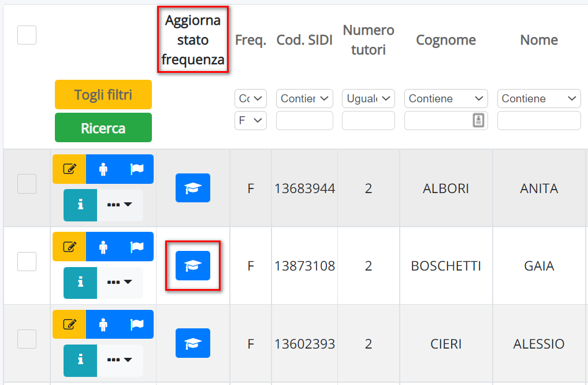Open edit pencil icon for ALBORI row
This screenshot has width=588, height=385.
(x=69, y=169)
